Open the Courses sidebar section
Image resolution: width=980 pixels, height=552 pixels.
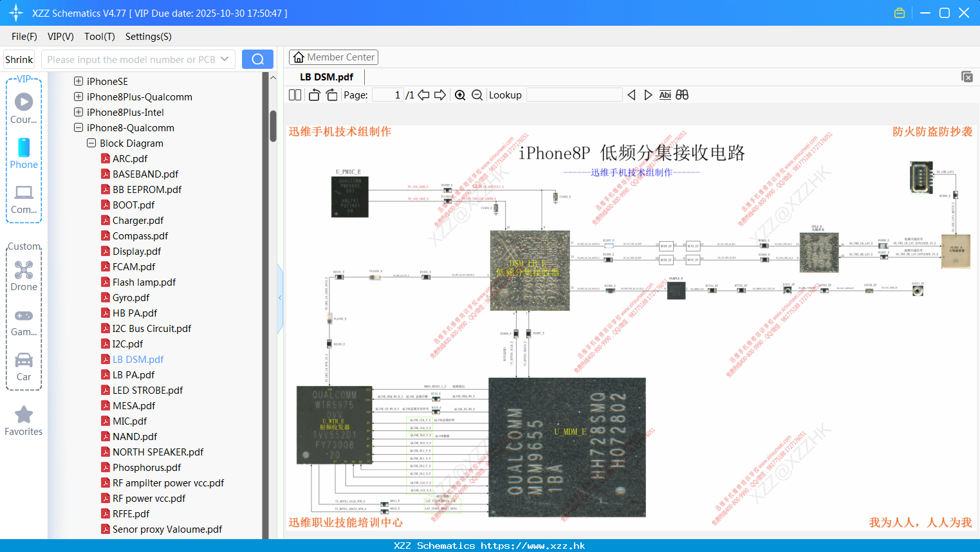24,108
